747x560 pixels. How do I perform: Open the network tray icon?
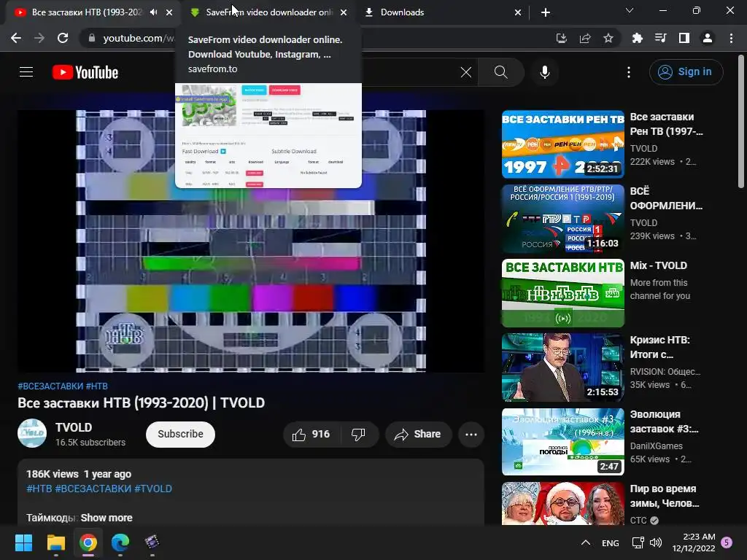click(638, 542)
